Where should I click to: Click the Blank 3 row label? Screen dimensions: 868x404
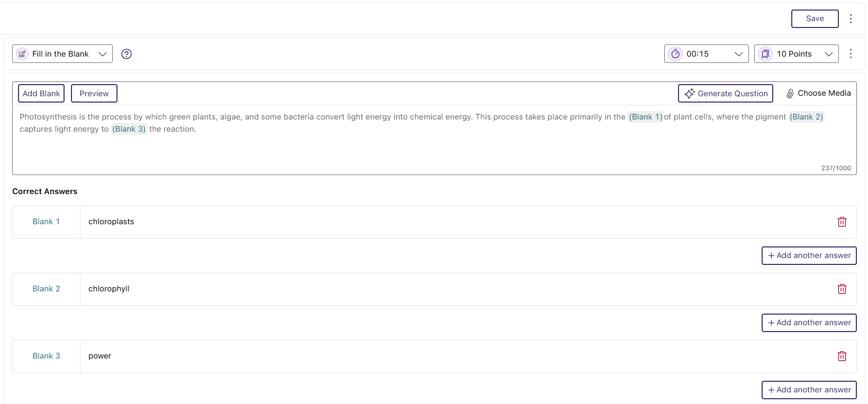point(46,356)
